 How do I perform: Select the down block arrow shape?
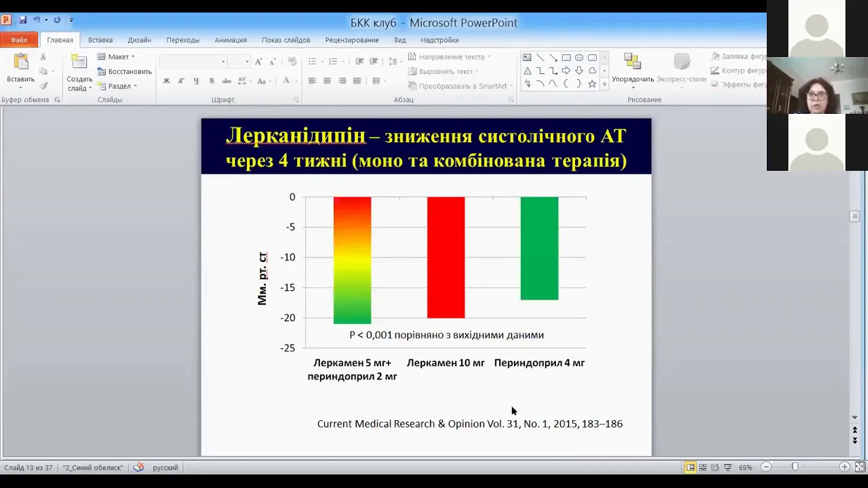[x=579, y=70]
